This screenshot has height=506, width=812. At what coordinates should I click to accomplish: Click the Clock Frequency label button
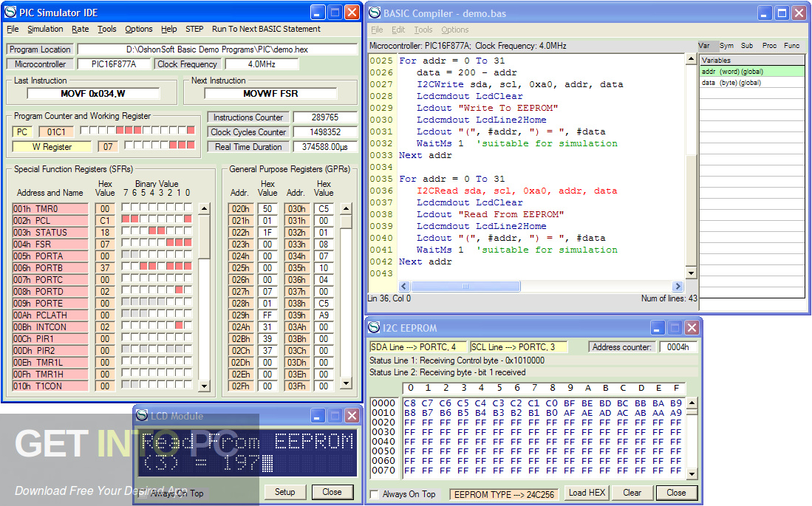click(187, 64)
